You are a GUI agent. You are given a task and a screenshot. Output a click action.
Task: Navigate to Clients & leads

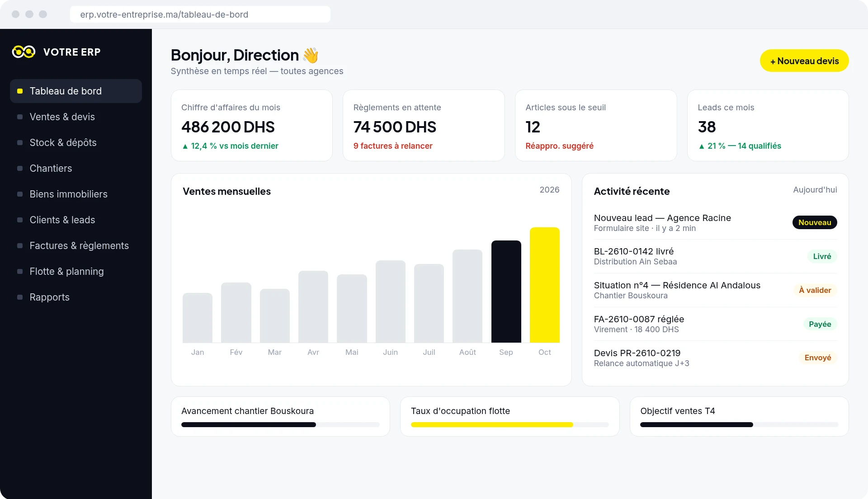point(76,220)
